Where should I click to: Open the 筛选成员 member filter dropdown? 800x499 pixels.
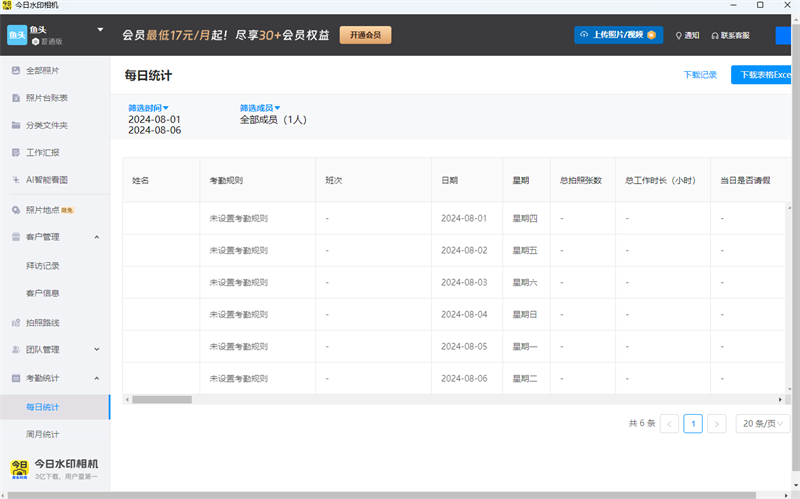pos(259,107)
